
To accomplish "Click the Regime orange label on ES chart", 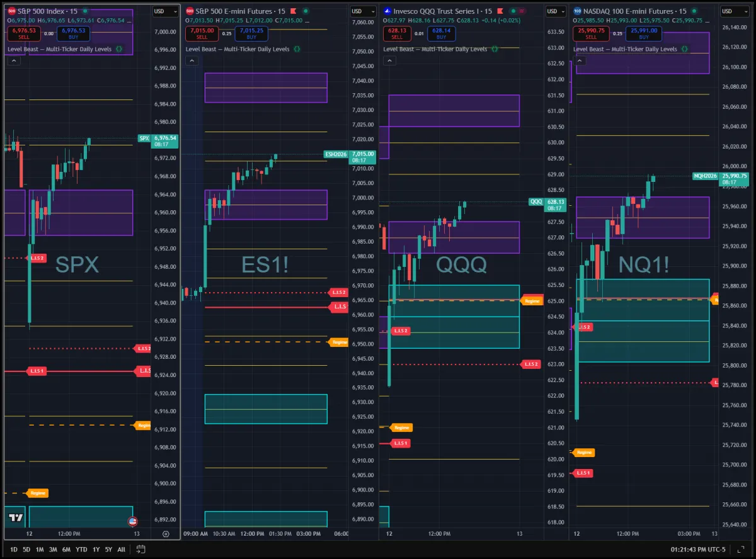I will coord(339,342).
